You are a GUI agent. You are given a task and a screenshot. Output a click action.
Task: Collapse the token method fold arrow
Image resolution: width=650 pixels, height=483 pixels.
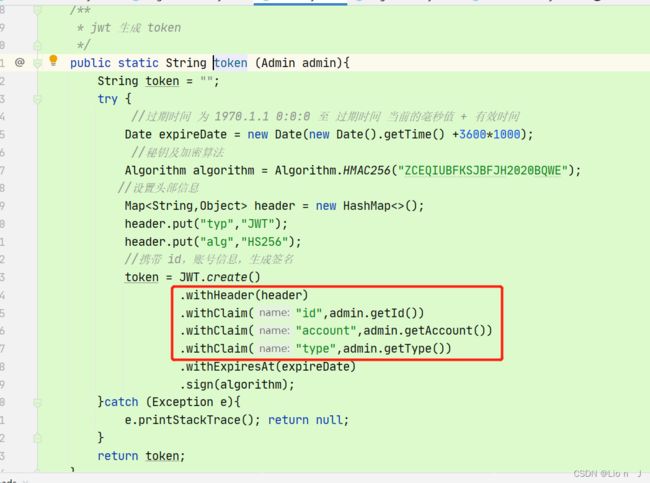(x=37, y=63)
